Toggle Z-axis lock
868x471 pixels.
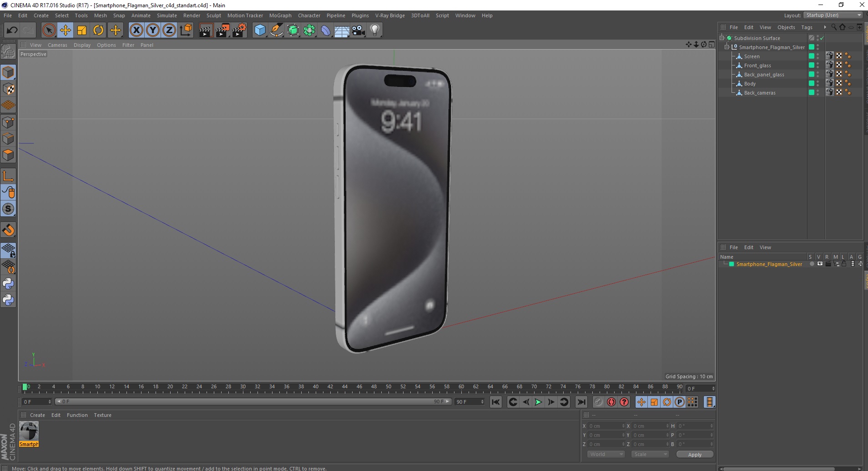pyautogui.click(x=169, y=30)
